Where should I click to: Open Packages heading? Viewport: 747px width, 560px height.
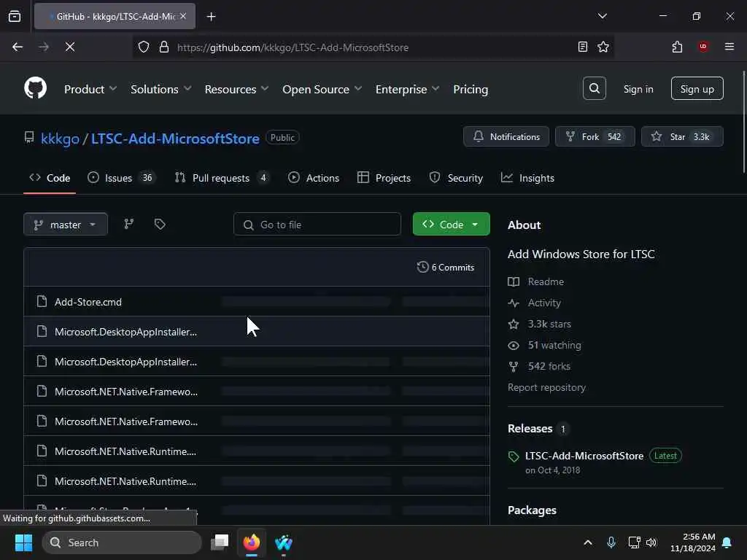[532, 510]
